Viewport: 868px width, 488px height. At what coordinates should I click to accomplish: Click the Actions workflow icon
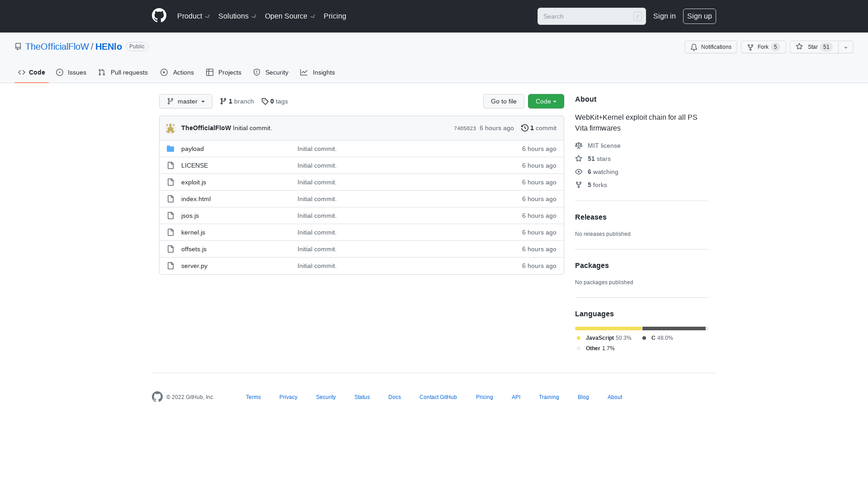pos(164,72)
